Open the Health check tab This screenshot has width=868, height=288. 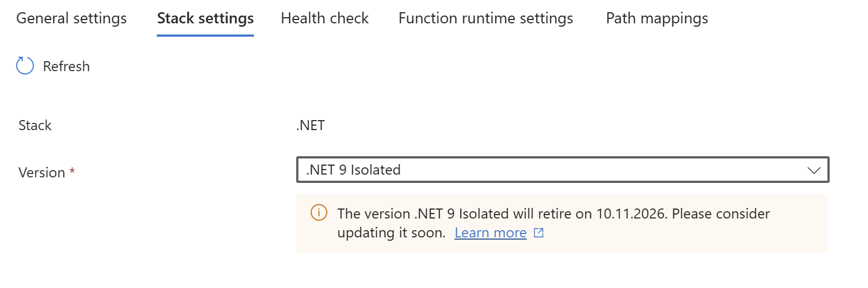pyautogui.click(x=325, y=18)
